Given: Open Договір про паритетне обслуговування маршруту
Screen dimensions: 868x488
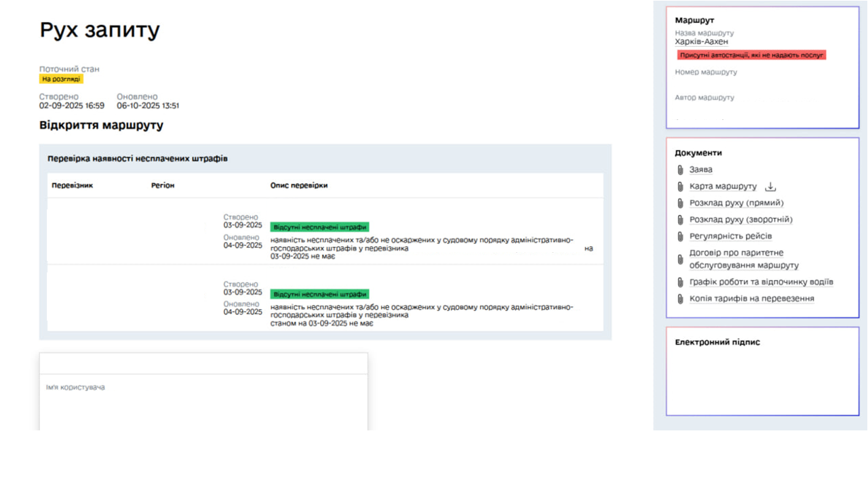Looking at the screenshot, I should (x=743, y=259).
